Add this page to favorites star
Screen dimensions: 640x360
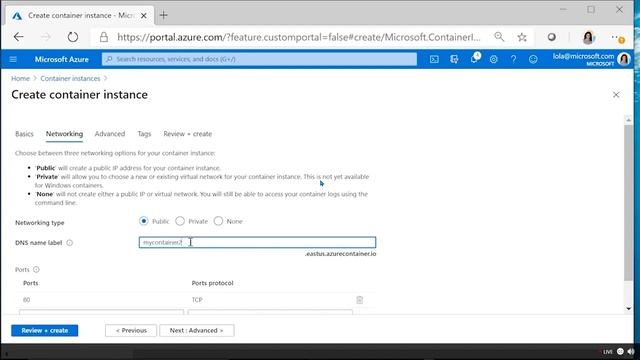pyautogui.click(x=522, y=37)
